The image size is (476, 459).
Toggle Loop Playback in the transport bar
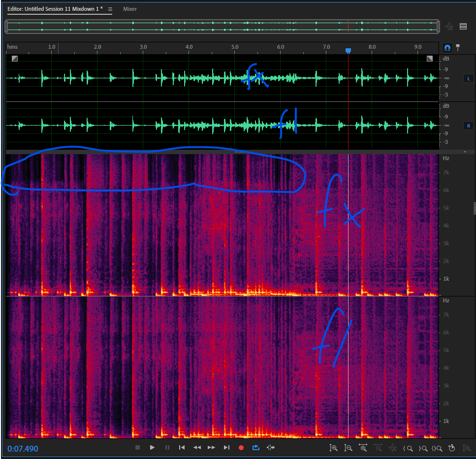coord(256,448)
